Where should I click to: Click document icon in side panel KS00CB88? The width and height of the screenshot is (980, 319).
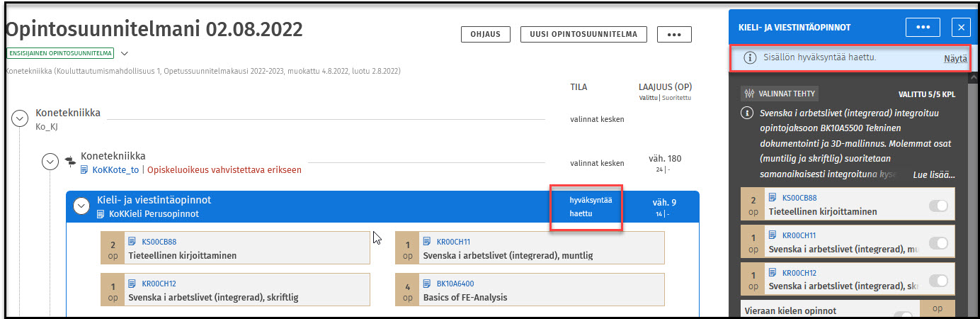pyautogui.click(x=773, y=198)
